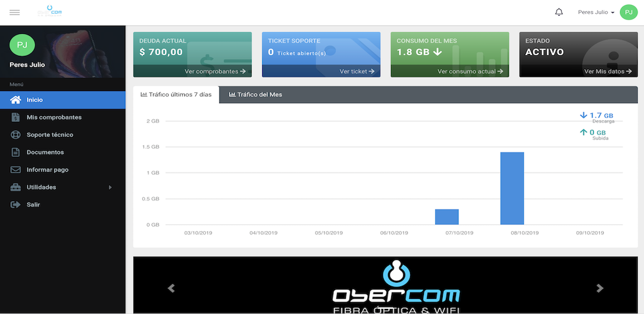Click Ver comprobantes link

pyautogui.click(x=215, y=72)
